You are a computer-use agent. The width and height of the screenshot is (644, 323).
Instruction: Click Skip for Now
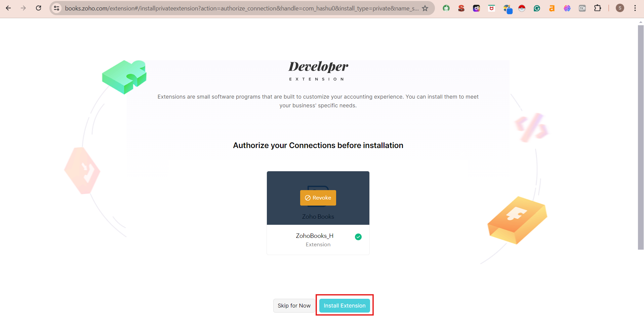[x=294, y=306]
